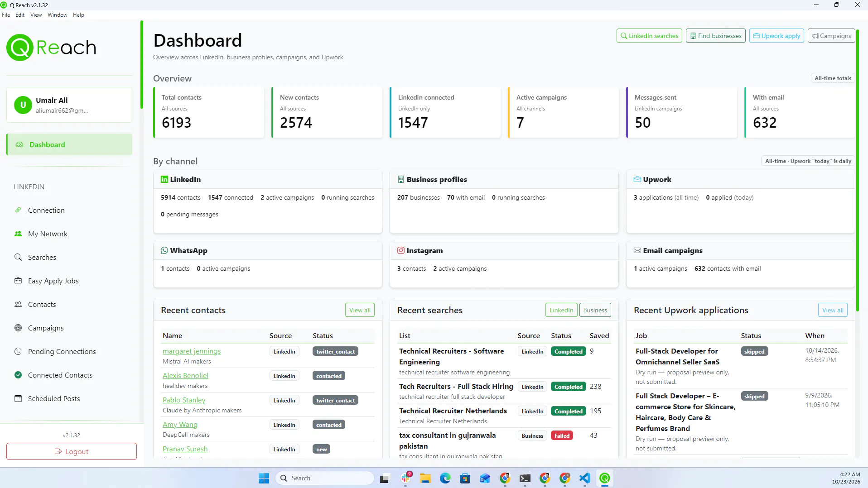Open Pablo Stanley contact link

coord(184,400)
